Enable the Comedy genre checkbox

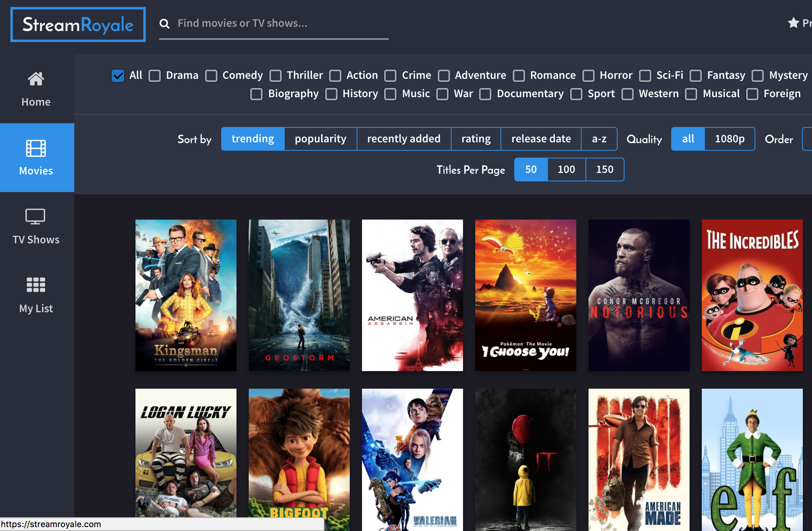[x=212, y=75]
